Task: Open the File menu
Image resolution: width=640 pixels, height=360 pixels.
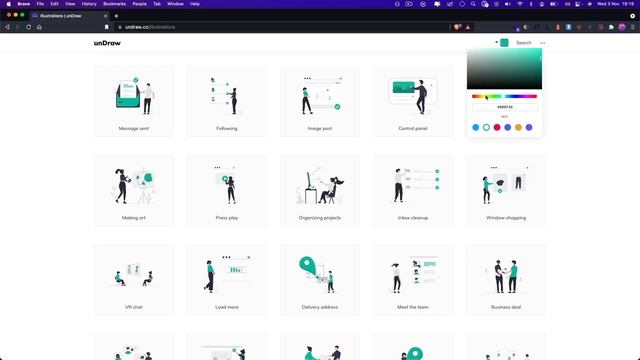Action: [x=40, y=4]
